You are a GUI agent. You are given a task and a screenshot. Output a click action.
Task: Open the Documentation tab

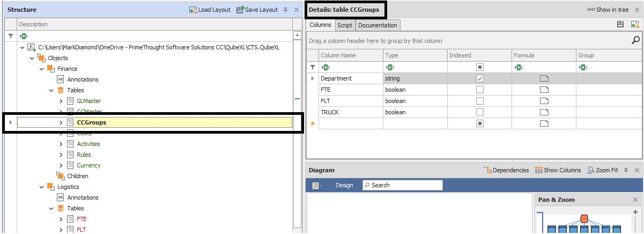(377, 25)
